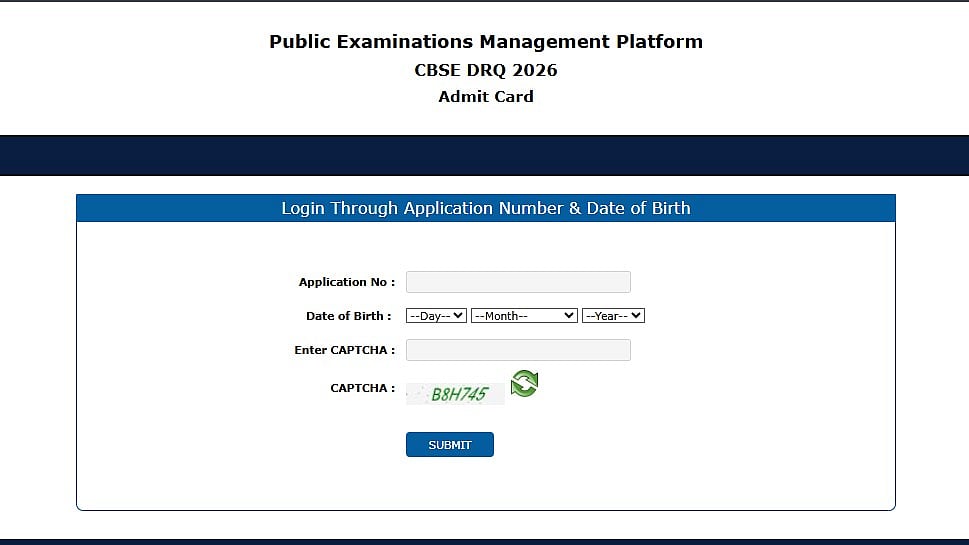Click the blue login panel title bar
969x545 pixels.
[486, 208]
